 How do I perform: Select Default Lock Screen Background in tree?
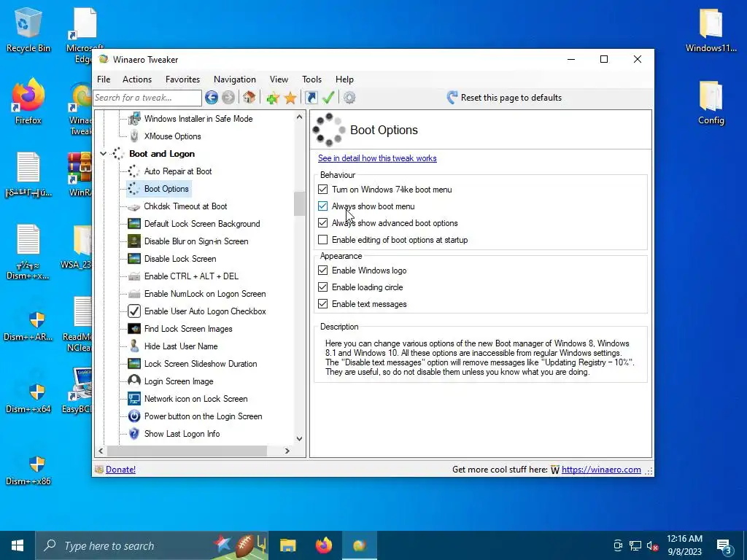point(202,224)
